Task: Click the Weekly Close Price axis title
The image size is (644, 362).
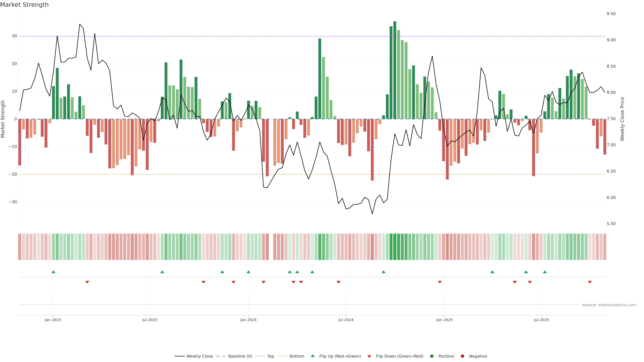Action: coord(622,119)
